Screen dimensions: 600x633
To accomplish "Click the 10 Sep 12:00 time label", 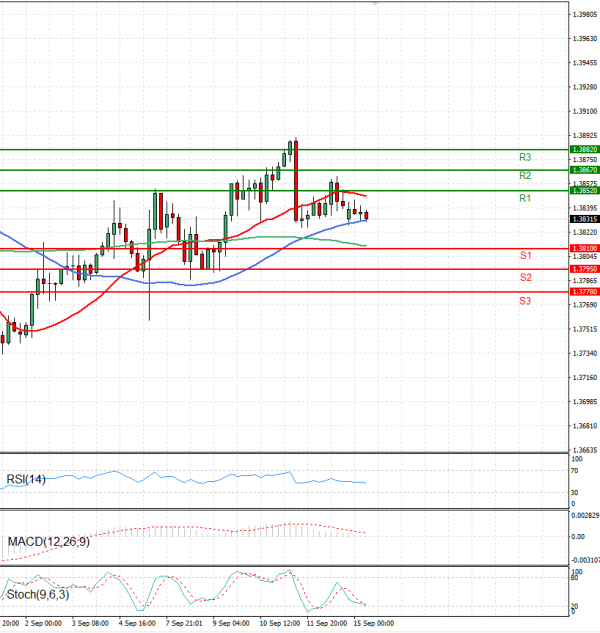I will 279,623.
